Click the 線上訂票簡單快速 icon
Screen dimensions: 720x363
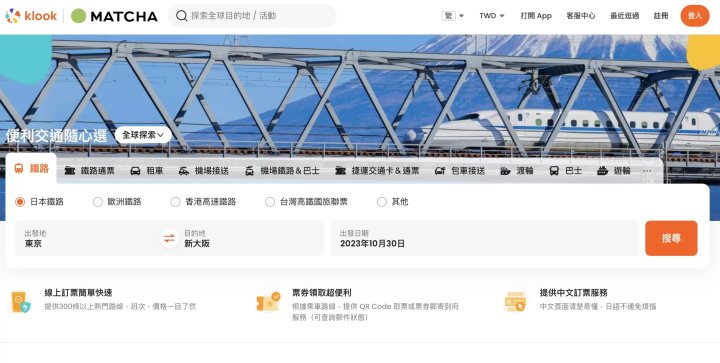pyautogui.click(x=20, y=302)
